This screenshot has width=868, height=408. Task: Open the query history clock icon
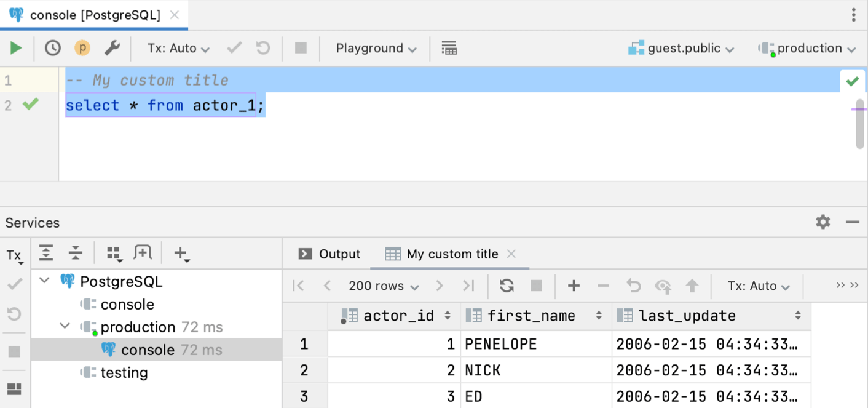point(52,48)
